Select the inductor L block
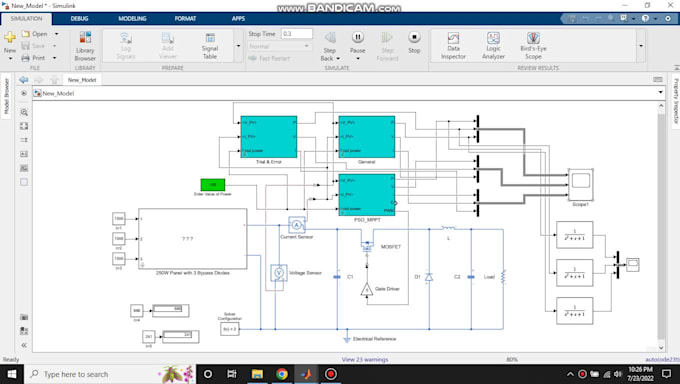The height and width of the screenshot is (384, 680). [x=448, y=228]
